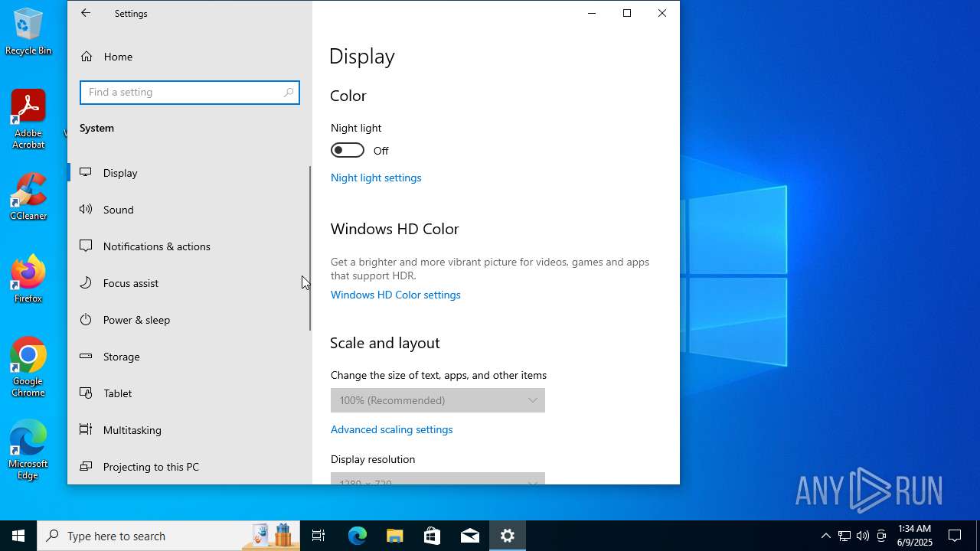980x551 pixels.
Task: Open Task View from the taskbar
Action: (x=318, y=536)
